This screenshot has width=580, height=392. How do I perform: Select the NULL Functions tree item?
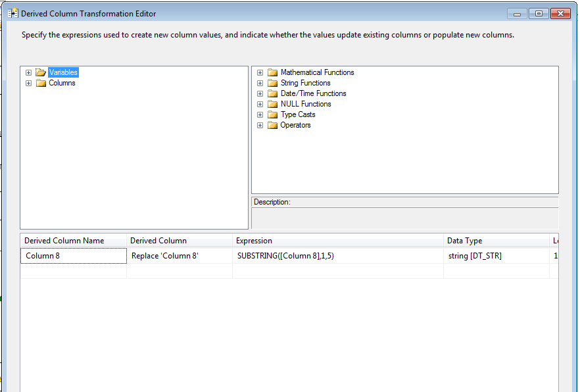click(306, 104)
